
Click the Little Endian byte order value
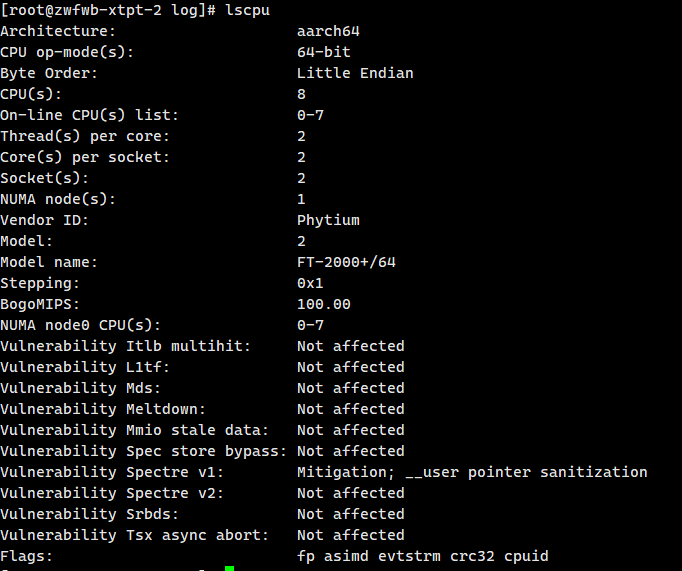355,73
